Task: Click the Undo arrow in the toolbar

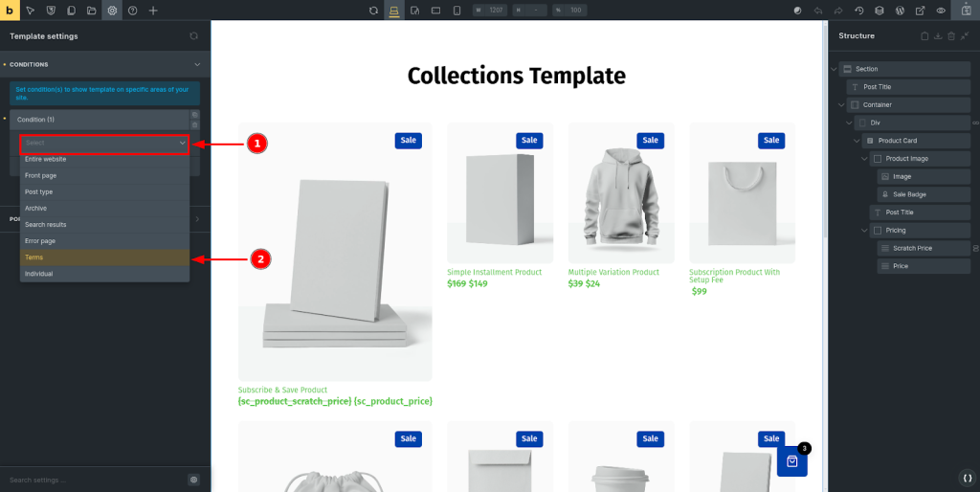Action: [818, 11]
